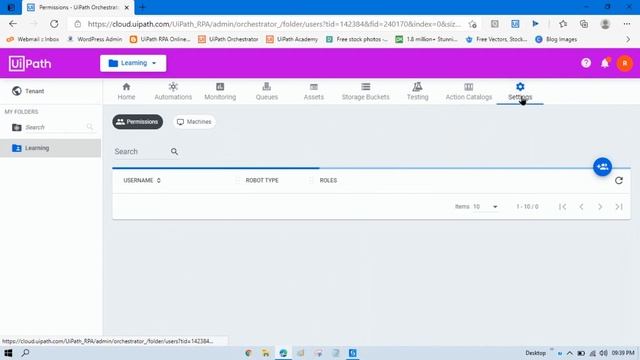Open the UiPath Orchestrator bookmark
640x360 pixels.
click(x=228, y=39)
